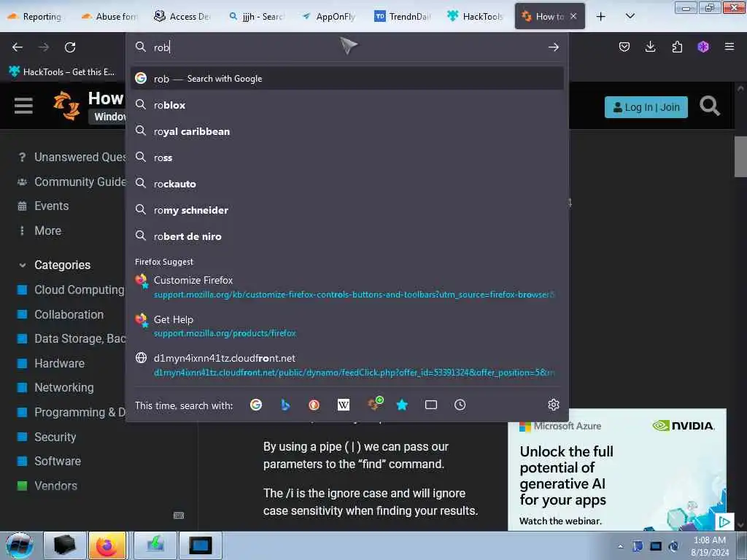Switch to the TrendnDaily tab

(402, 17)
